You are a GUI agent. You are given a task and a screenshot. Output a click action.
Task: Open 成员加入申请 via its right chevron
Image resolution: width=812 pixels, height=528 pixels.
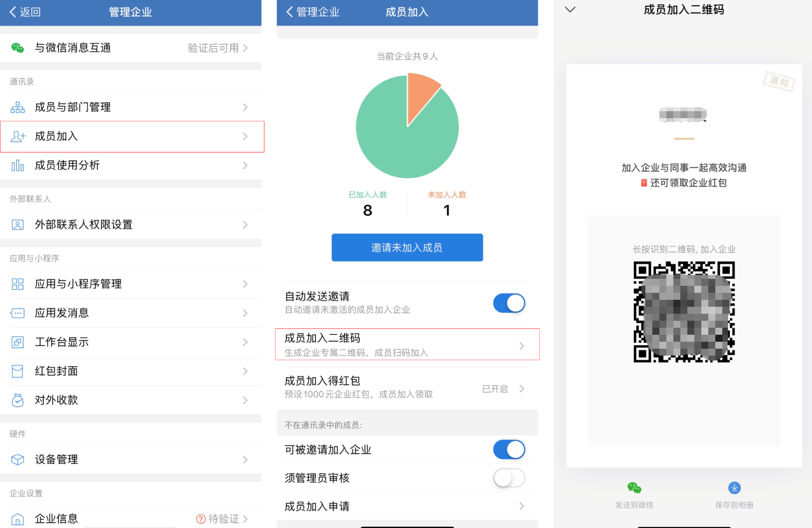pos(521,506)
